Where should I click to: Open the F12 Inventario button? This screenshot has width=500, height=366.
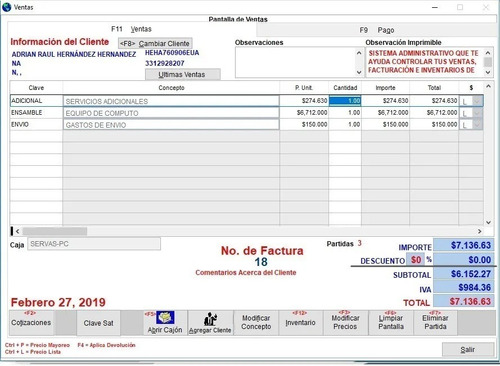[300, 322]
